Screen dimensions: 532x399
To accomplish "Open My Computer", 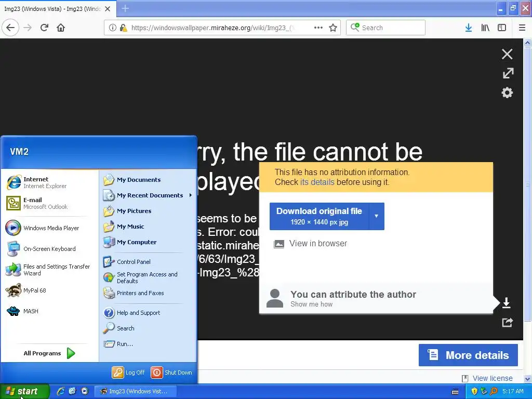I will click(148, 242).
